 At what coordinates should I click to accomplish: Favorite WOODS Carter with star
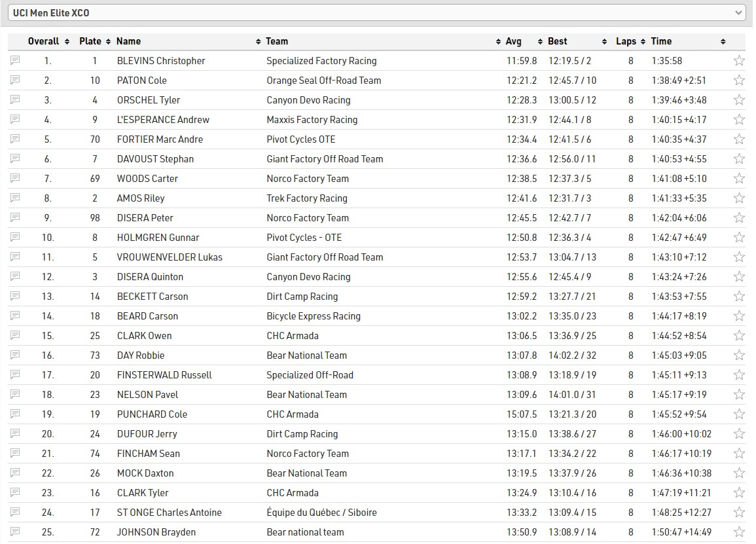click(738, 179)
